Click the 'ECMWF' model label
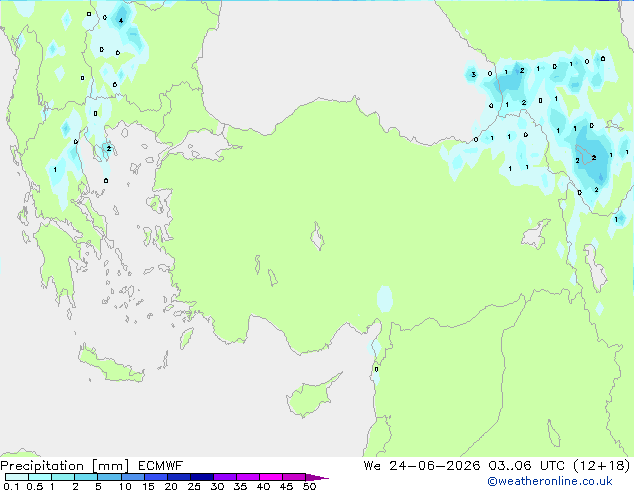The width and height of the screenshot is (634, 490). [161, 466]
